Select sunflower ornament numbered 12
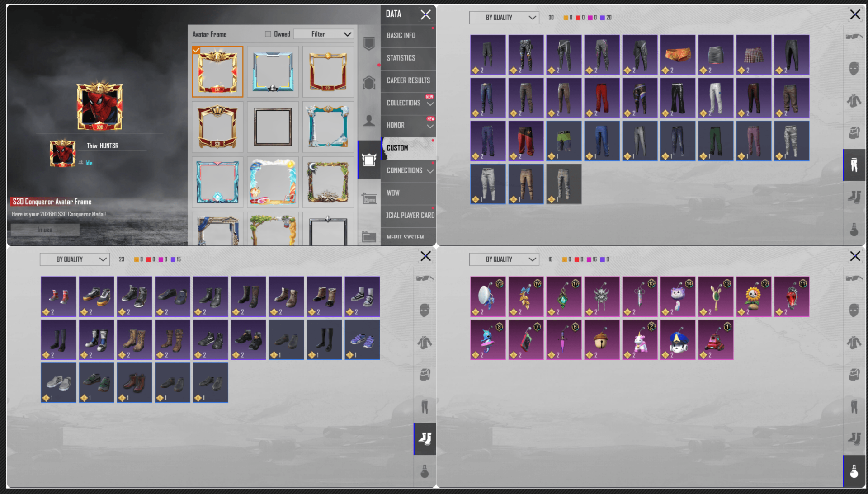 pyautogui.click(x=754, y=297)
